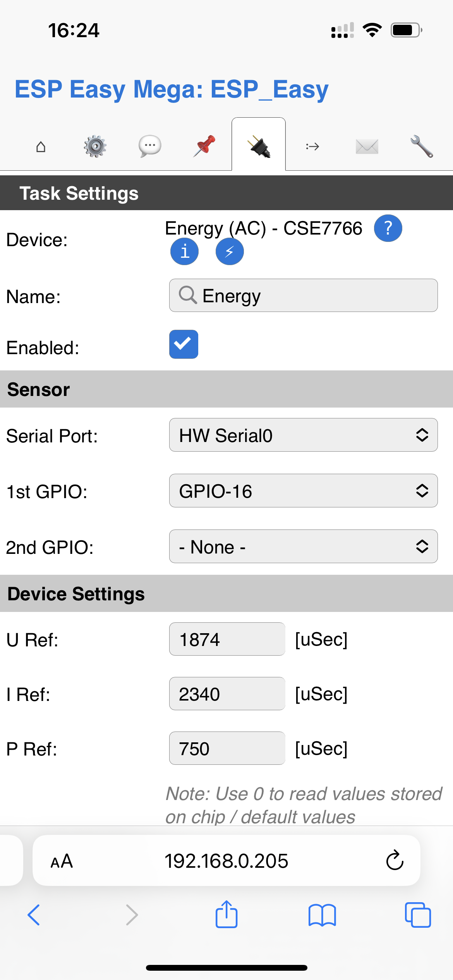Open the Rules arrow icon
453x980 pixels.
click(312, 146)
